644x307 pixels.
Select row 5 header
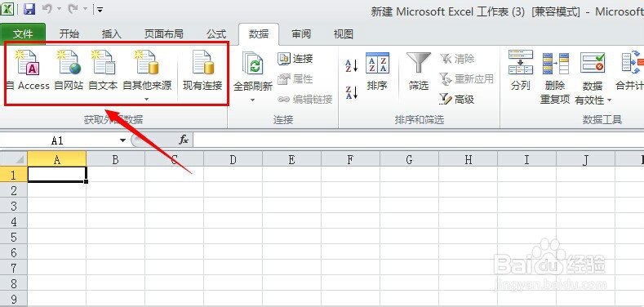[14, 237]
